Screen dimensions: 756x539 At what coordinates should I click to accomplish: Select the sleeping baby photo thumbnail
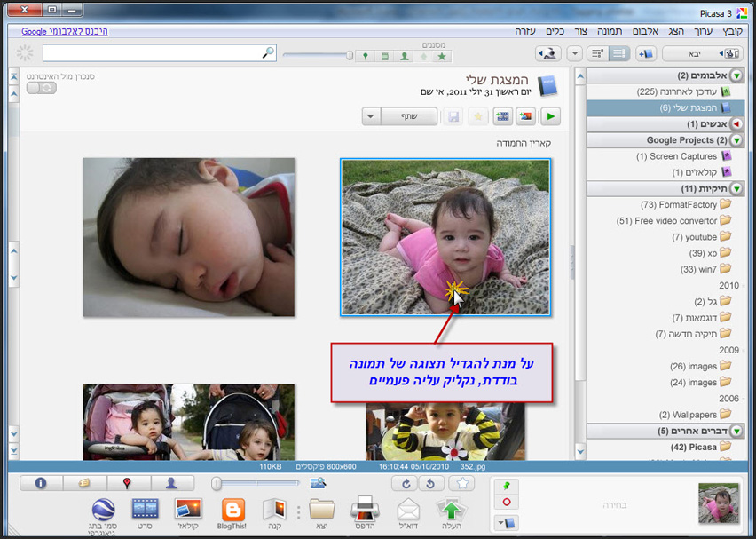pyautogui.click(x=188, y=237)
